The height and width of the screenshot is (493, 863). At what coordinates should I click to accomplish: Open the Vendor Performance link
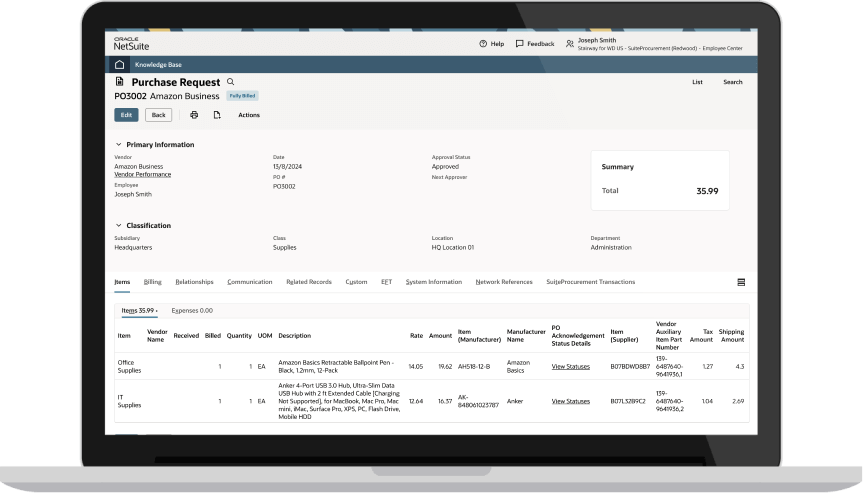[142, 174]
